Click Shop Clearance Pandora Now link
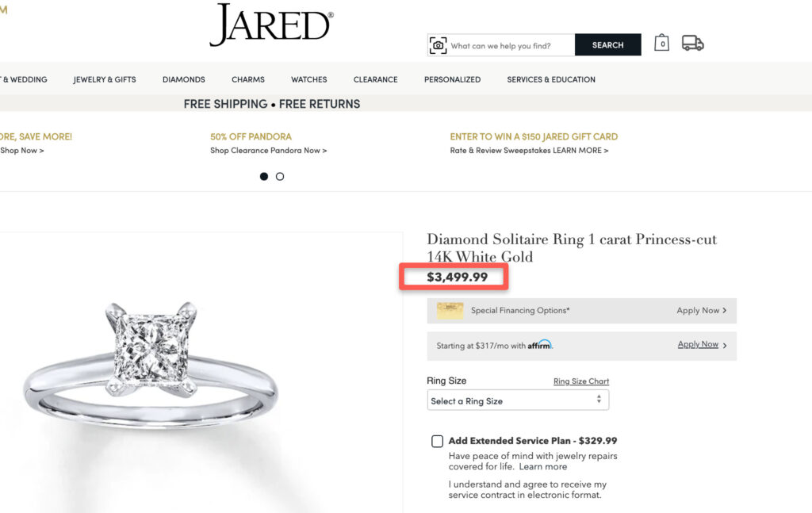This screenshot has width=812, height=513. [x=268, y=150]
